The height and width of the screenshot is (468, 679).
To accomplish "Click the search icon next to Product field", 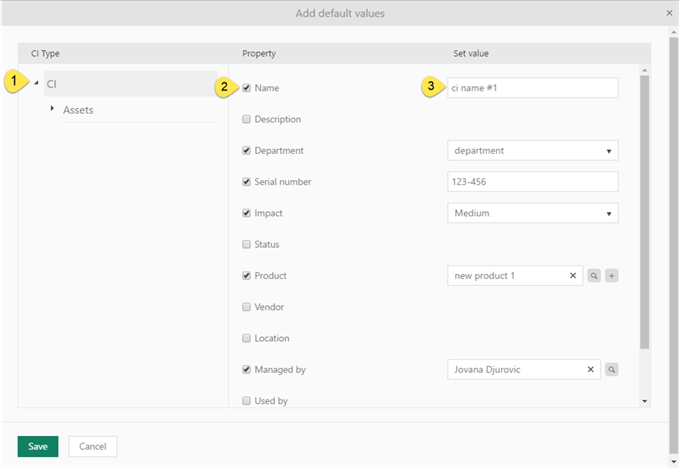I will click(x=594, y=276).
